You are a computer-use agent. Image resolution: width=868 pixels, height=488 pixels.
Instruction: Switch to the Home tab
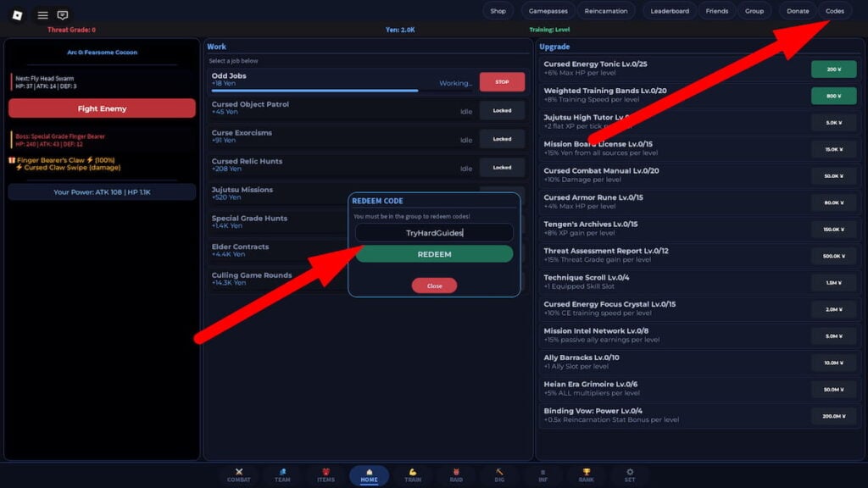pos(369,475)
